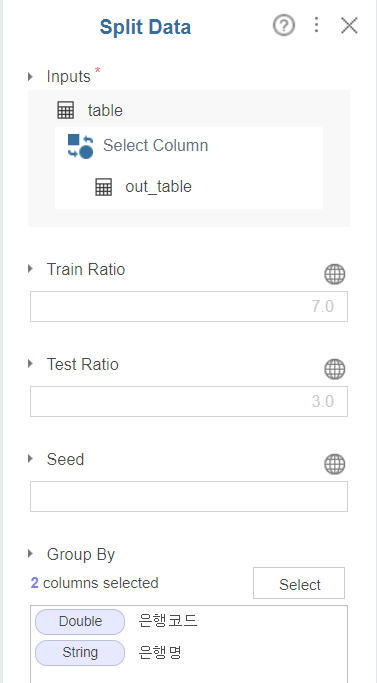
Task: Click the table icon beside "table"
Action: (66, 110)
